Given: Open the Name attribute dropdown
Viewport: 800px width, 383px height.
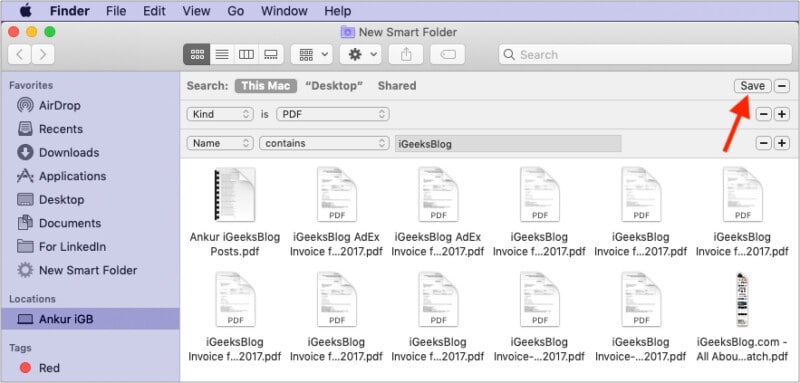Looking at the screenshot, I should click(220, 143).
